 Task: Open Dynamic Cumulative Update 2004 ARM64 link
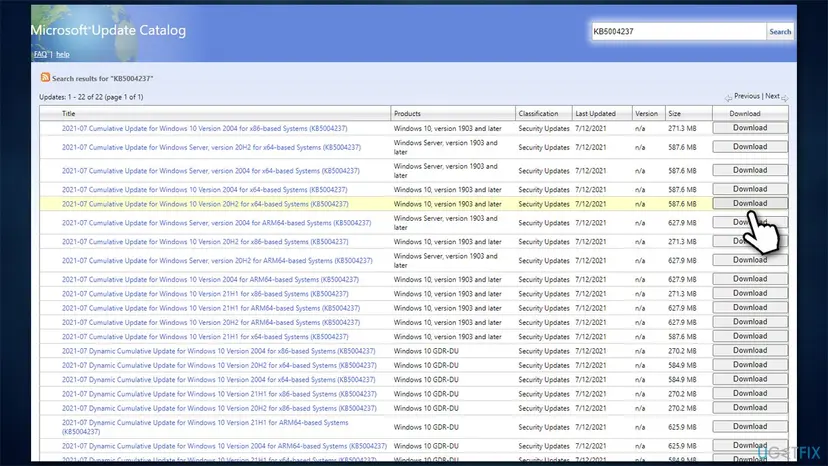click(x=224, y=446)
